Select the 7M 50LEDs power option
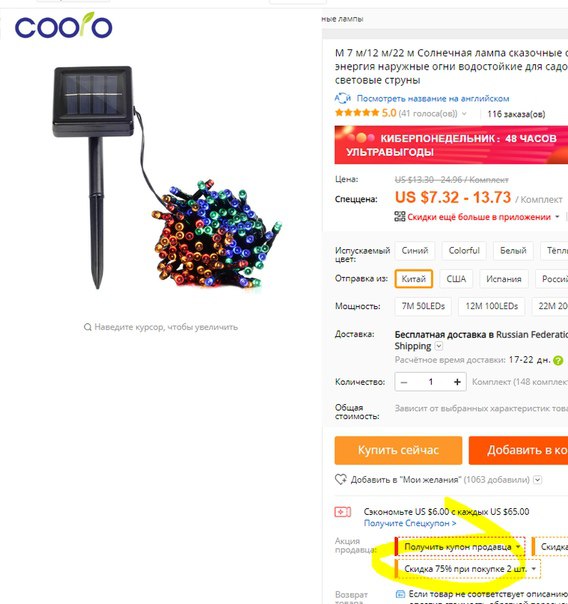Viewport: 568px width, 604px height. pos(423,306)
